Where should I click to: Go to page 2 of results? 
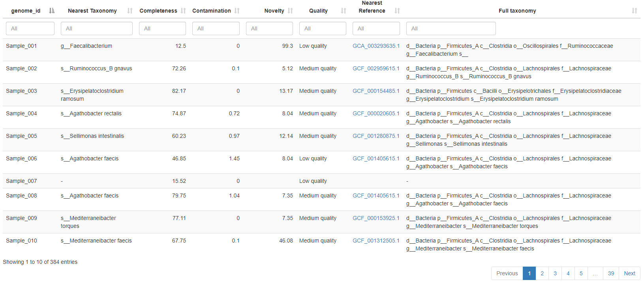(x=542, y=273)
